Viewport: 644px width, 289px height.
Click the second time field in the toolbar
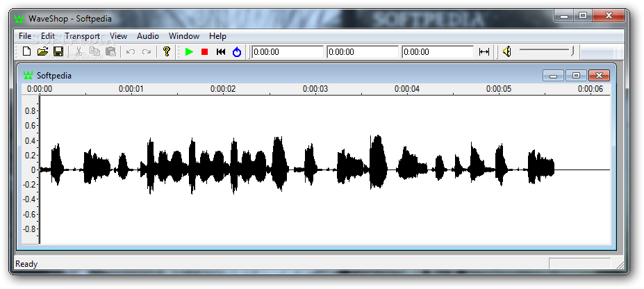pos(363,52)
